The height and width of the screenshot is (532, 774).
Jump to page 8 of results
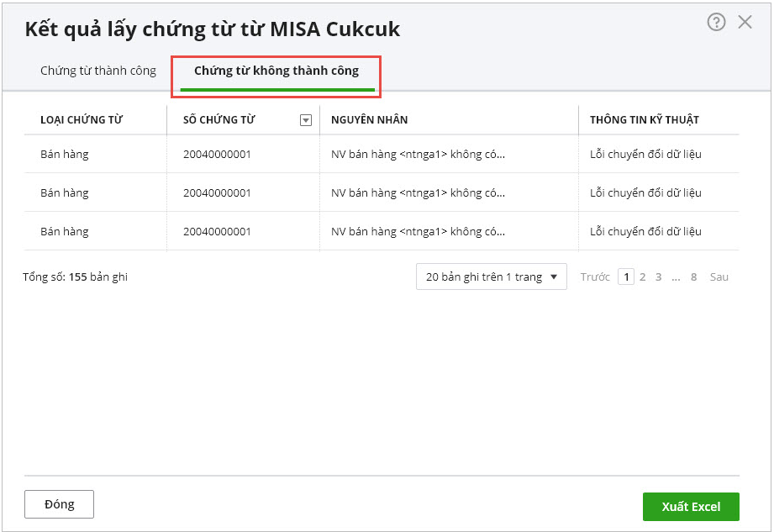point(693,277)
